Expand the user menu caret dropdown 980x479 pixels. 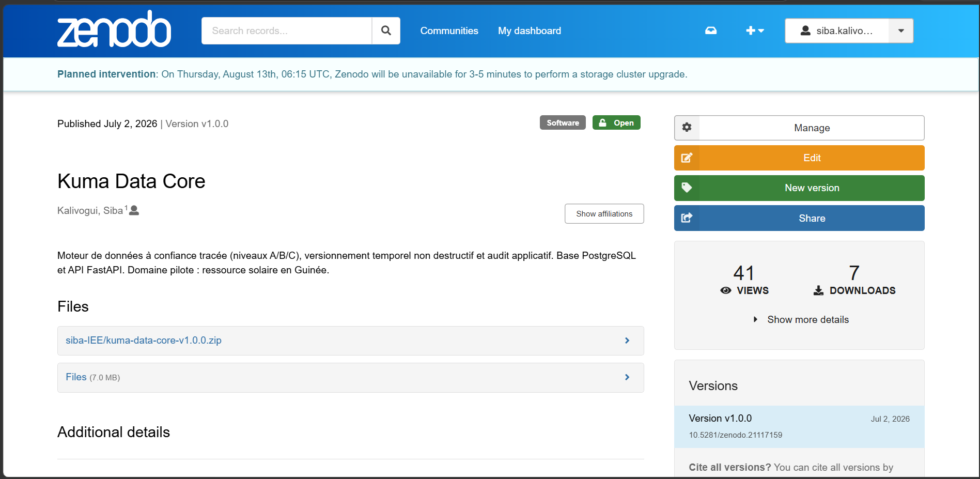(x=901, y=30)
